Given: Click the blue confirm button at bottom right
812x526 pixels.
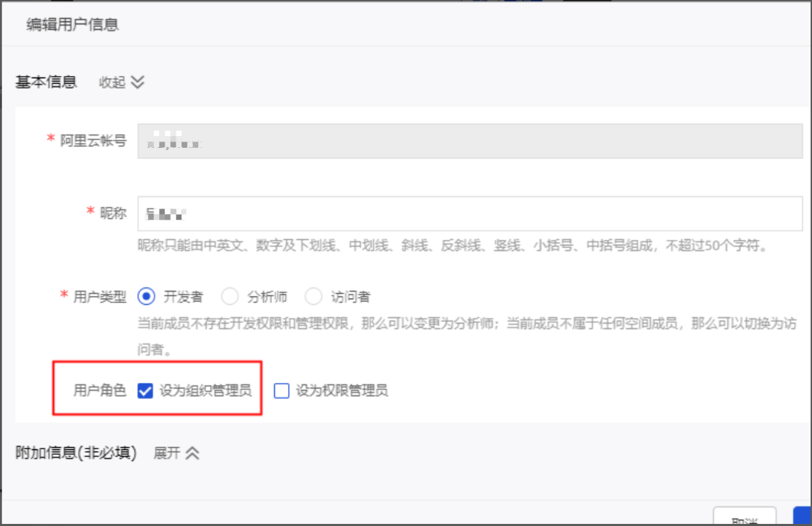Looking at the screenshot, I should pos(802,516).
